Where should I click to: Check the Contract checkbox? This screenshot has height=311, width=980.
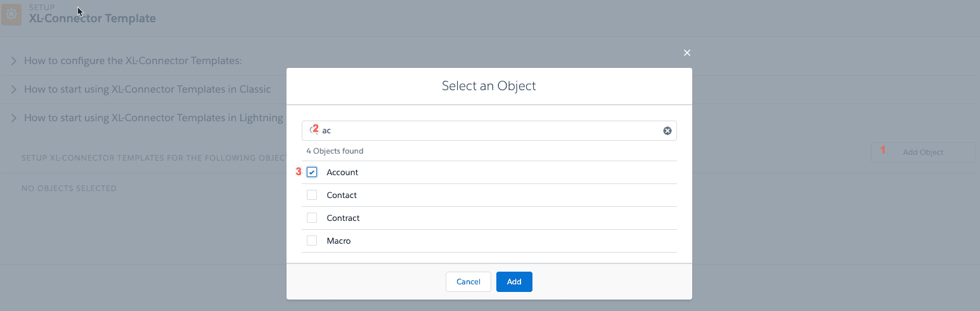[x=312, y=218]
